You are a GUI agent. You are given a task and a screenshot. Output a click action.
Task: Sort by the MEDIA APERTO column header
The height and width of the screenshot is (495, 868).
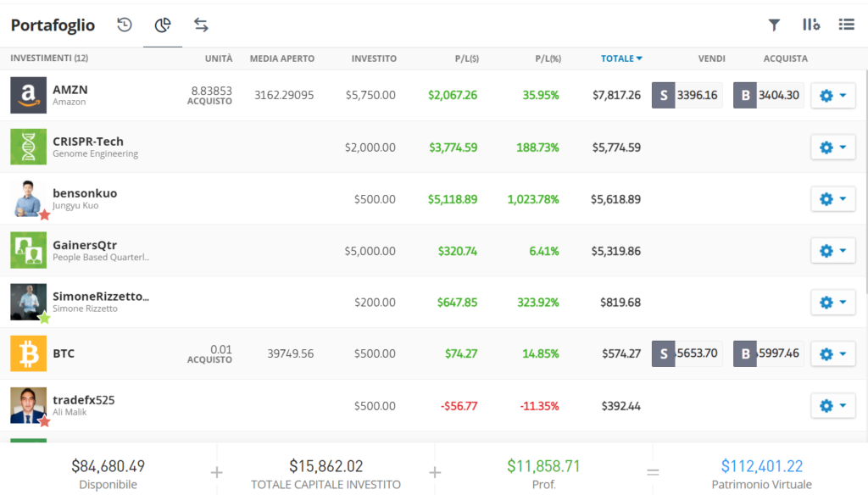click(281, 58)
